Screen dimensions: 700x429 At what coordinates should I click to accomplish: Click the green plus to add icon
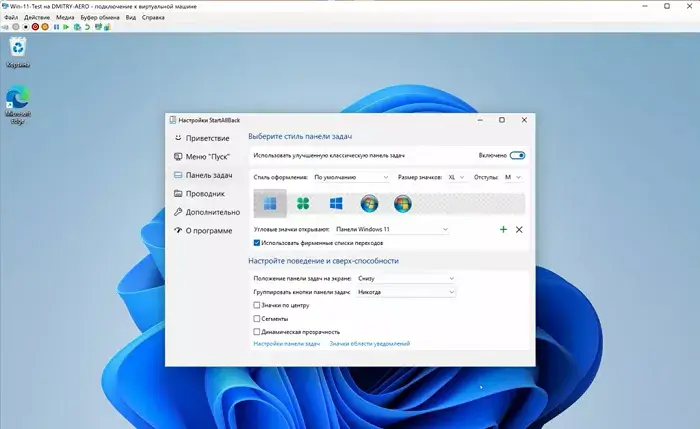tap(503, 230)
